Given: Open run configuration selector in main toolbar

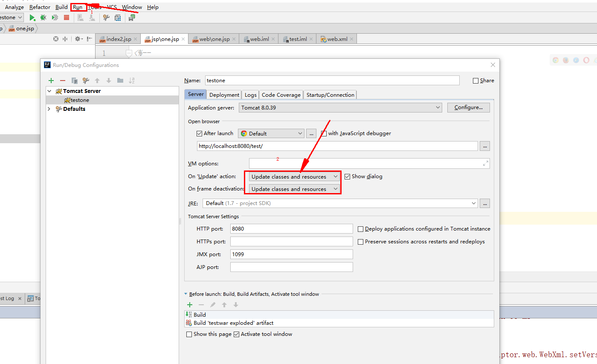Looking at the screenshot, I should point(11,17).
